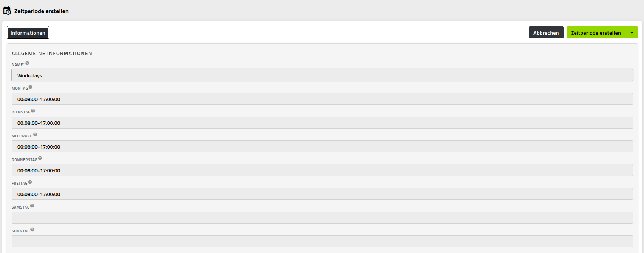Click the help icon beside Samstag
This screenshot has height=253, width=644.
(32, 206)
